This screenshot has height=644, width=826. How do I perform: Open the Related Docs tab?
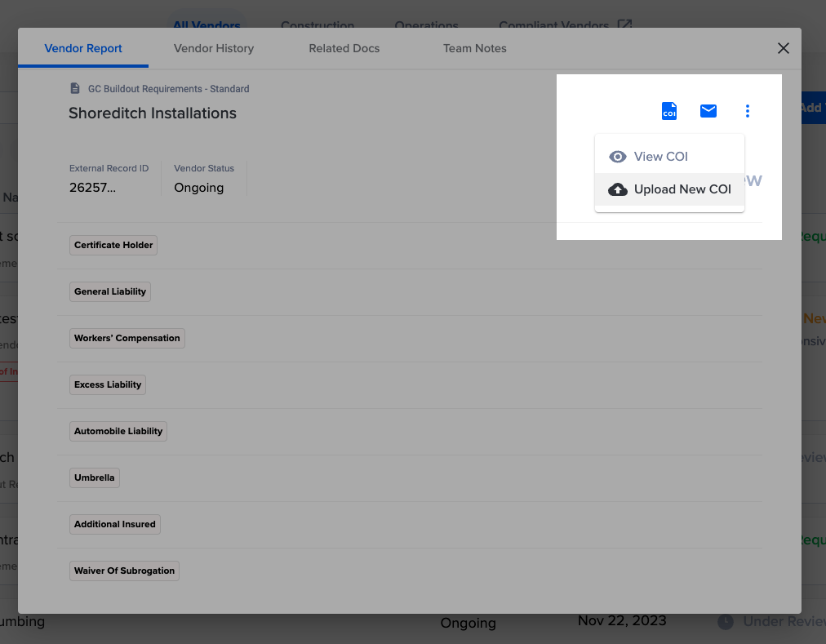[x=344, y=48]
